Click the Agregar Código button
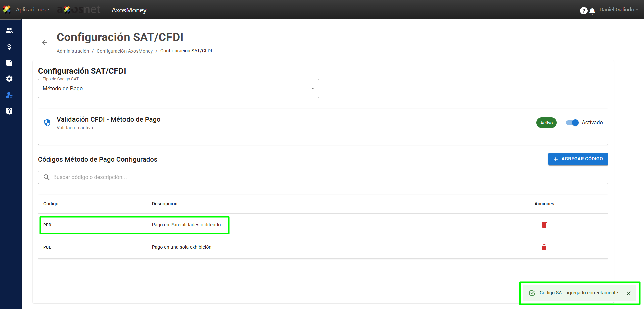The width and height of the screenshot is (644, 309). click(x=578, y=159)
